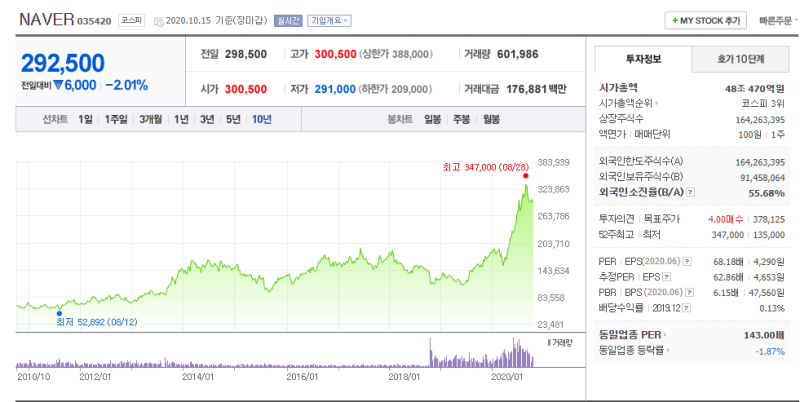The image size is (800, 402).
Task: Click the 코스피 market badge
Action: [x=132, y=21]
